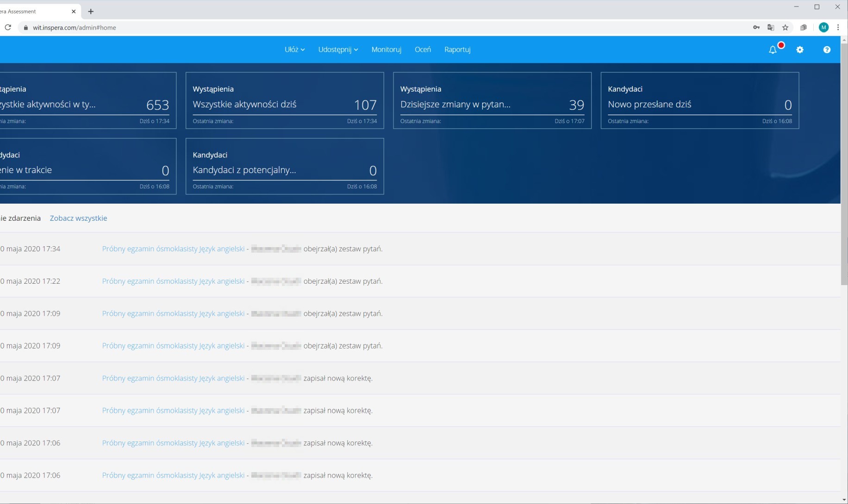Open exam link in the 17:34 event row

pyautogui.click(x=173, y=249)
